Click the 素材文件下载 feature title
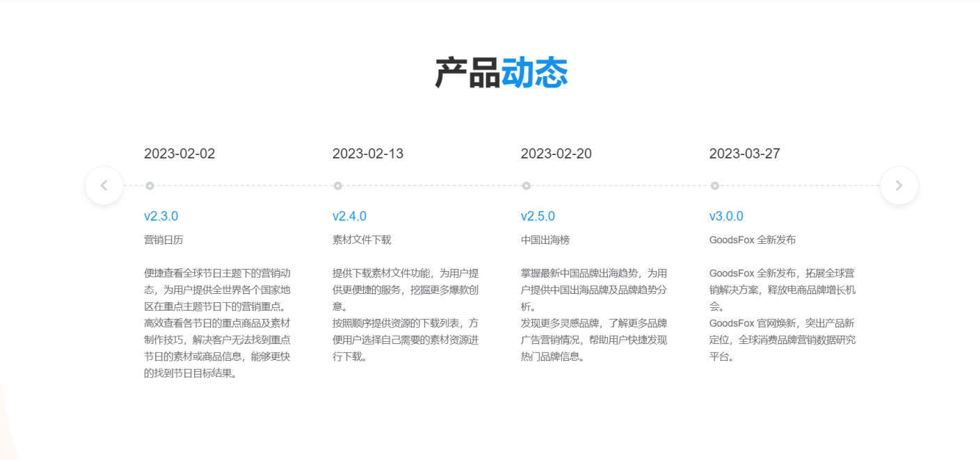980x460 pixels. coord(362,240)
